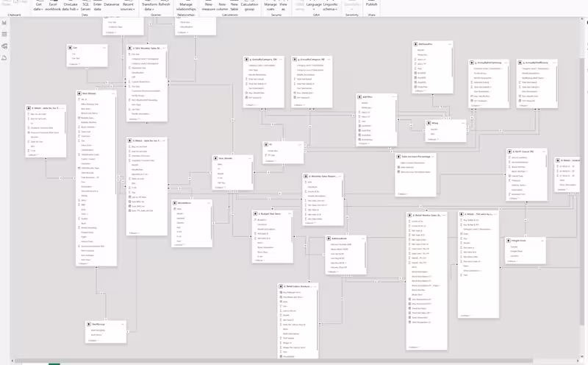Image resolution: width=588 pixels, height=365 pixels.
Task: Refresh the data from the ribbon
Action: coord(164,4)
